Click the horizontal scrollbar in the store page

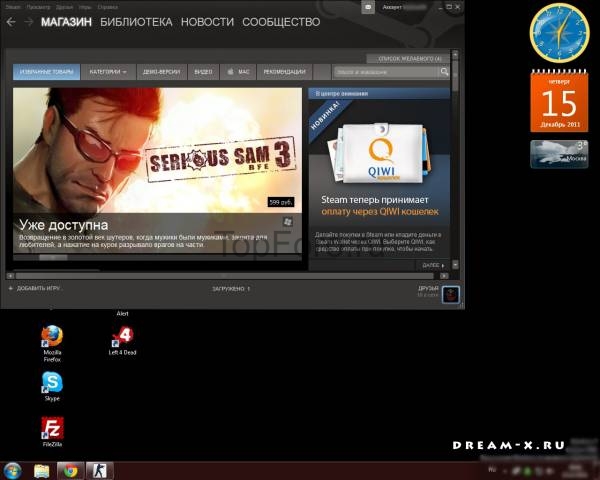coord(224,276)
